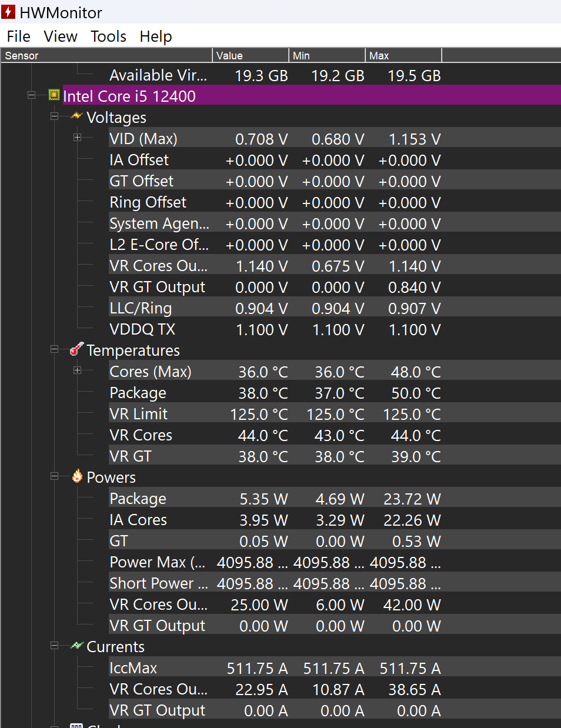Viewport: 561px width, 728px height.
Task: Click the Voltages group label
Action: point(116,118)
